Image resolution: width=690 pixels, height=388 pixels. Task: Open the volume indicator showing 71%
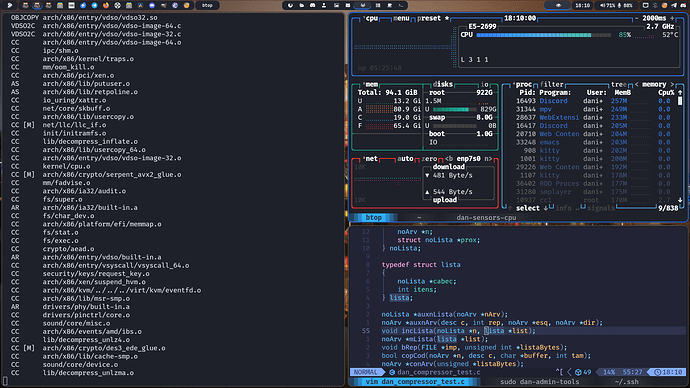608,5
